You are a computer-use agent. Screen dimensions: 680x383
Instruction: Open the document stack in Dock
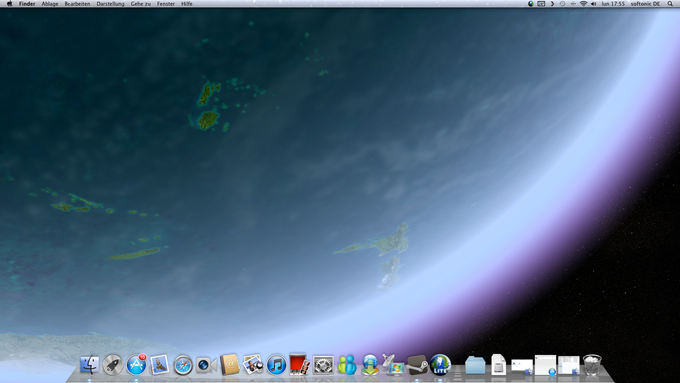coord(499,364)
